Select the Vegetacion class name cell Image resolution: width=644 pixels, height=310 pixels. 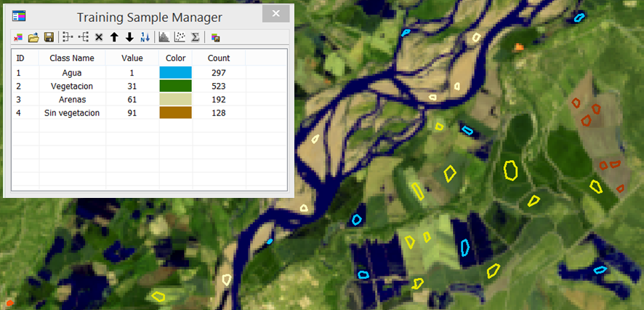(72, 86)
